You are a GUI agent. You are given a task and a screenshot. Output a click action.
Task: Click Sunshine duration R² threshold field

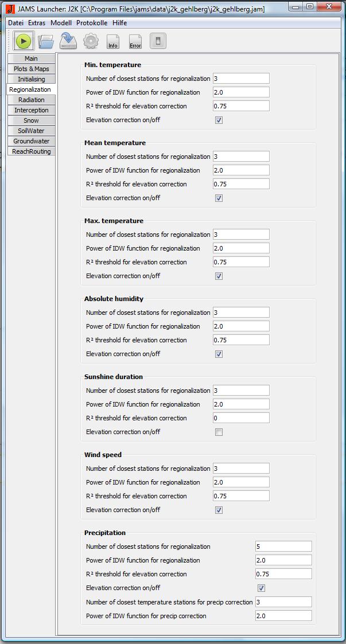(x=240, y=418)
